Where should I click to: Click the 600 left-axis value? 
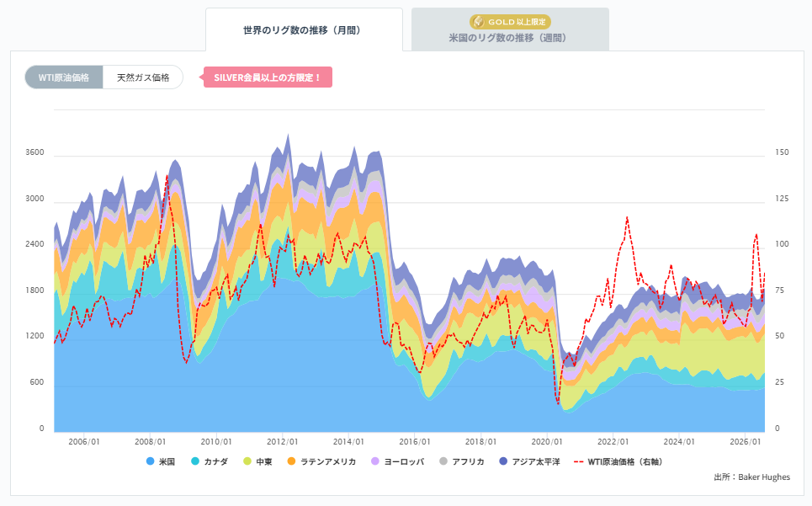click(37, 382)
